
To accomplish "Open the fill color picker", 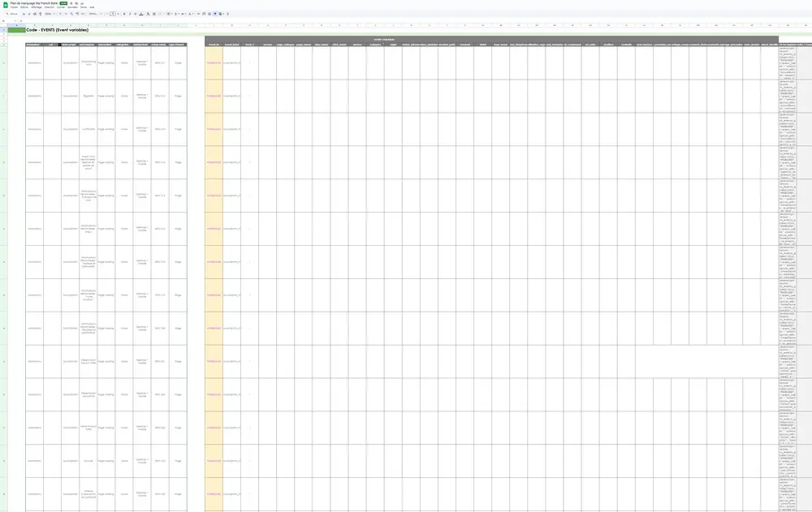I will [148, 14].
